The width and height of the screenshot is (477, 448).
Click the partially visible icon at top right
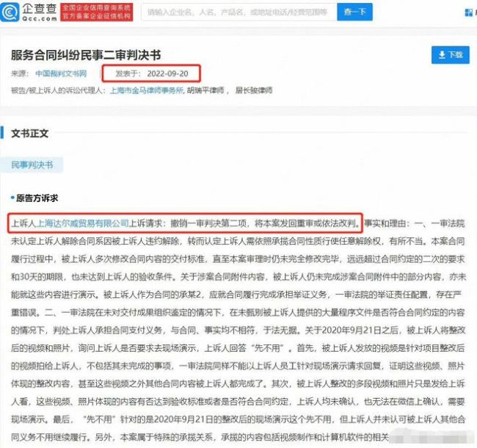point(470,12)
